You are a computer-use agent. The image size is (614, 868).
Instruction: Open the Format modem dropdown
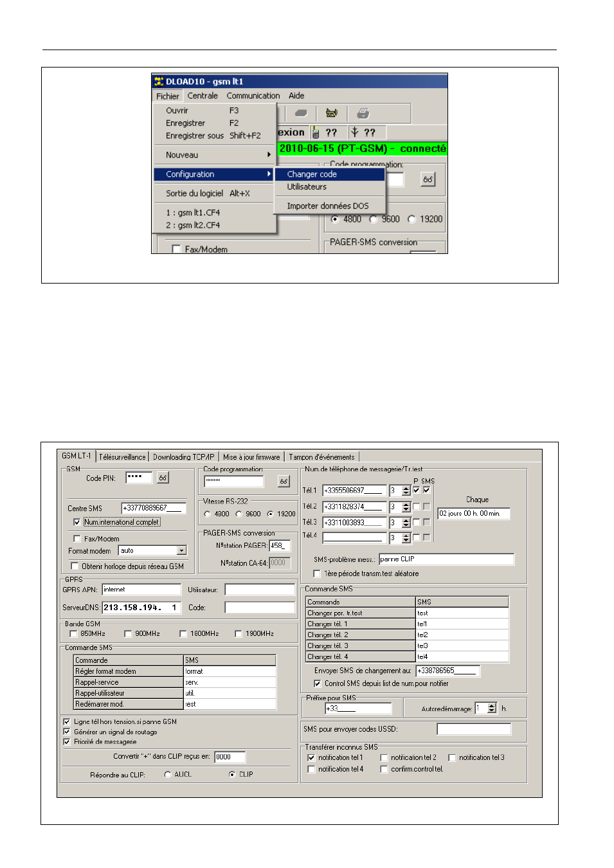click(x=182, y=550)
